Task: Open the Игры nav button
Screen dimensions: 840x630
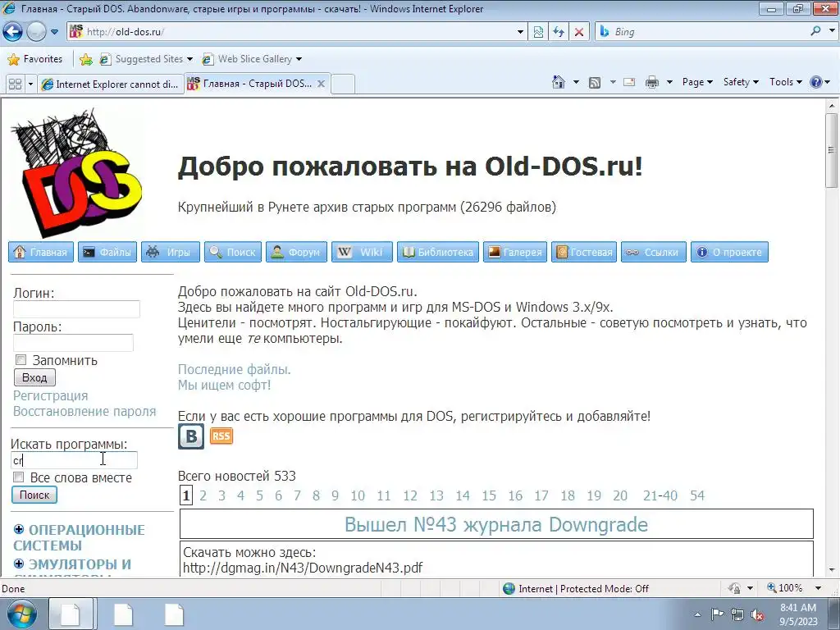Action: 171,253
